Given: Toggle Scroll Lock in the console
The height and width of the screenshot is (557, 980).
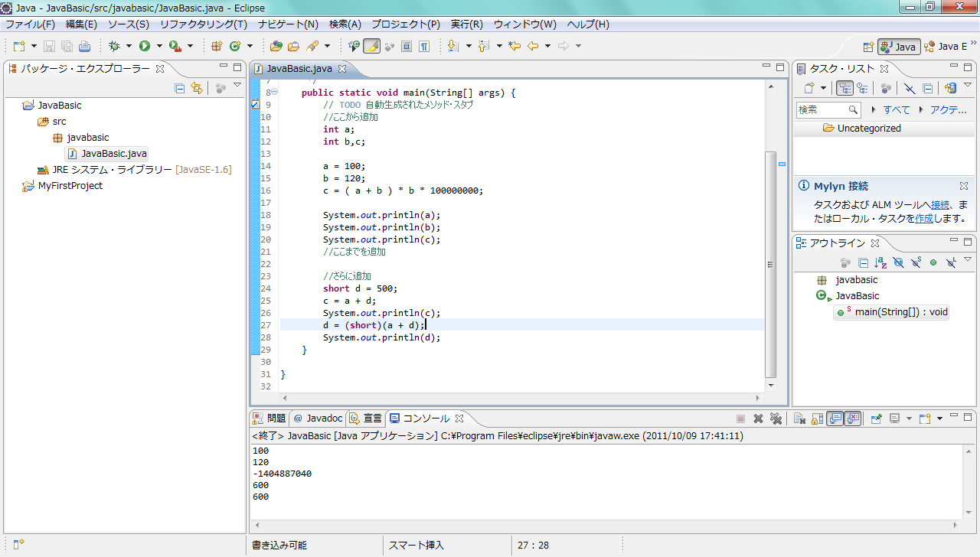Looking at the screenshot, I should [817, 419].
